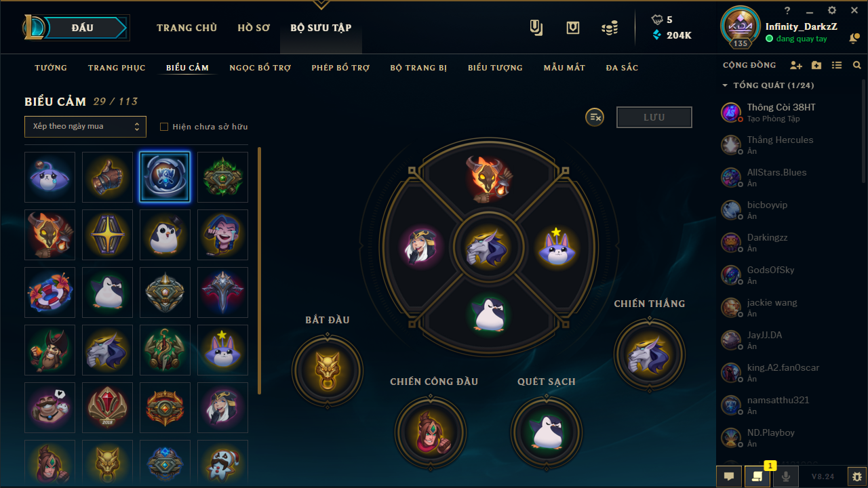This screenshot has width=868, height=488.
Task: Go to the HỒ SƠ menu
Action: [254, 28]
